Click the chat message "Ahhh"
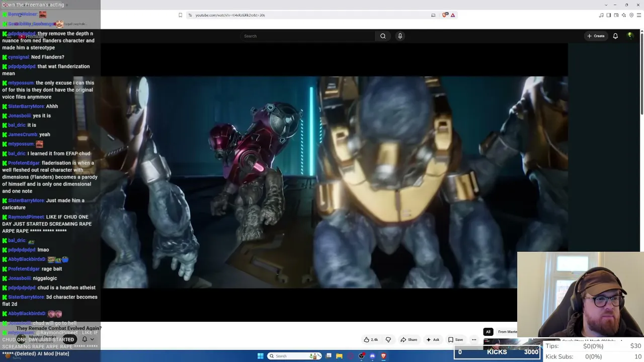Image resolution: width=644 pixels, height=362 pixels. pyautogui.click(x=52, y=107)
